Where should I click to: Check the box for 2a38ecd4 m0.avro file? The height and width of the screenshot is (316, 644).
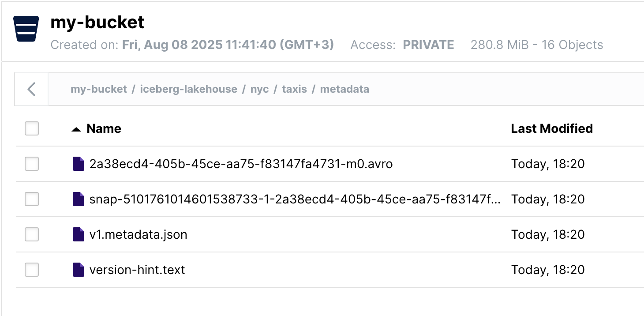(x=32, y=164)
